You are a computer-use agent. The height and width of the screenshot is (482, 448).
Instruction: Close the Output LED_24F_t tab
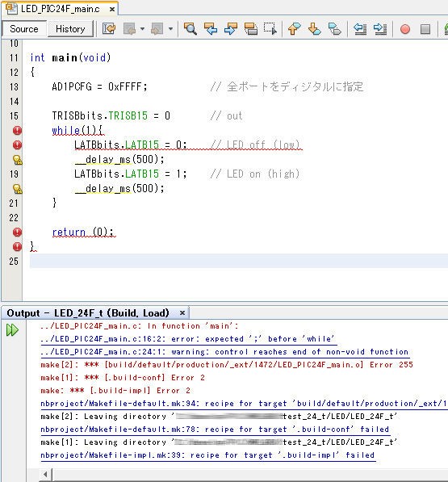tap(182, 313)
